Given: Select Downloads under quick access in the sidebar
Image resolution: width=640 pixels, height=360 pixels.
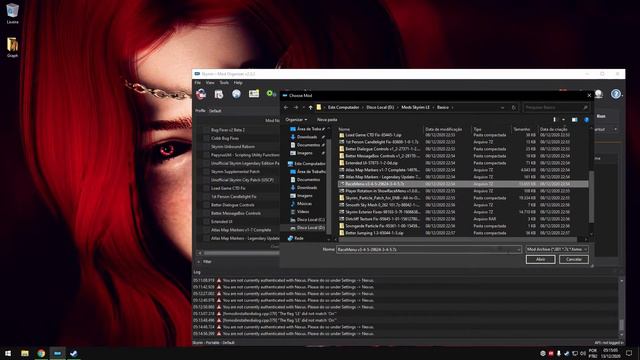Looking at the screenshot, I should (307, 137).
